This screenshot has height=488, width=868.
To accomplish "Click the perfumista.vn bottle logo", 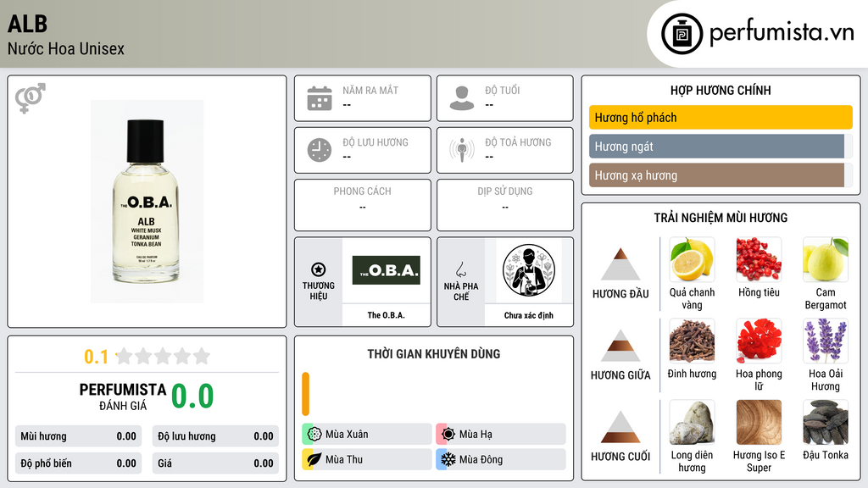I will pyautogui.click(x=682, y=34).
